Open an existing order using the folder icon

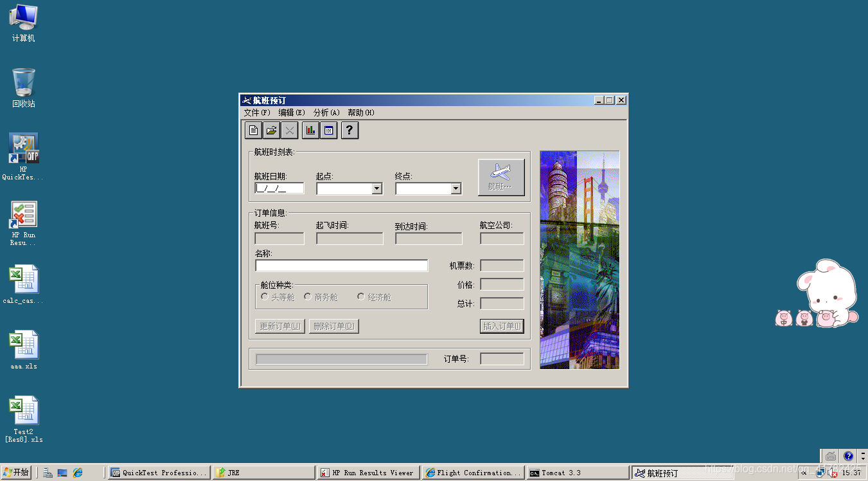270,130
